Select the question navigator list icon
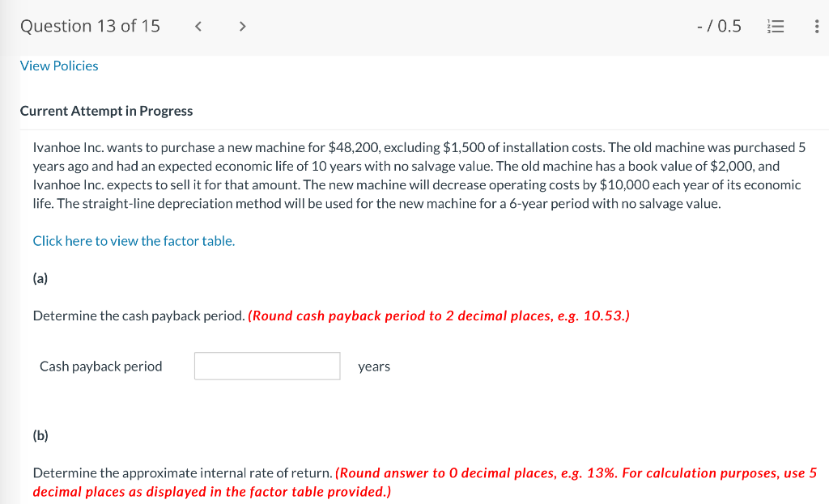 click(776, 25)
